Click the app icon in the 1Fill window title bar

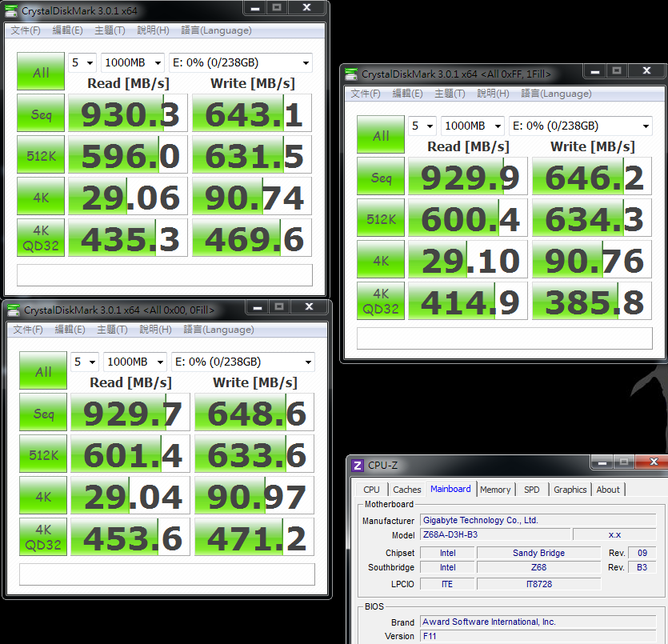[x=351, y=74]
